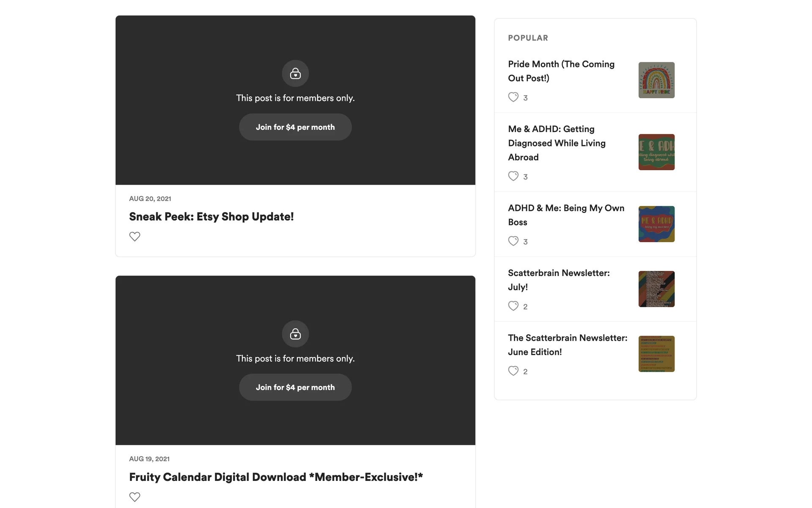
Task: Like the Sneak Peek Etsy Shop post
Action: pos(134,236)
